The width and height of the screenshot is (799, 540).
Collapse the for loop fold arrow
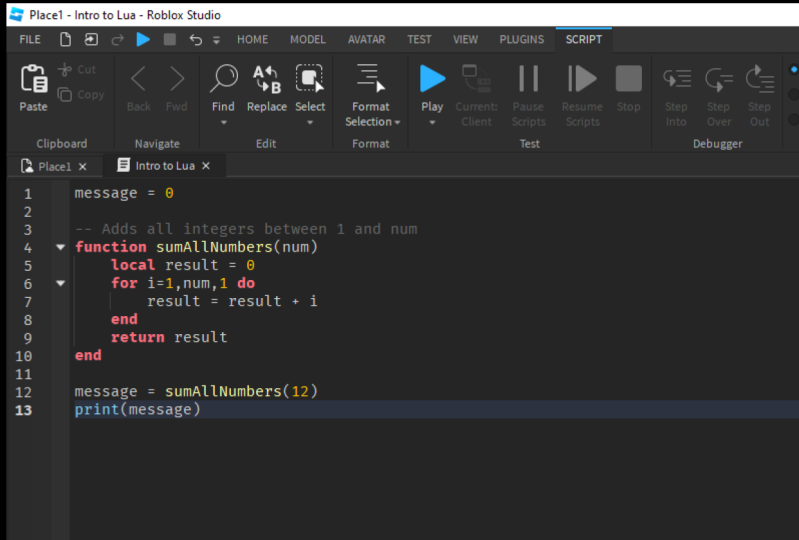click(60, 283)
